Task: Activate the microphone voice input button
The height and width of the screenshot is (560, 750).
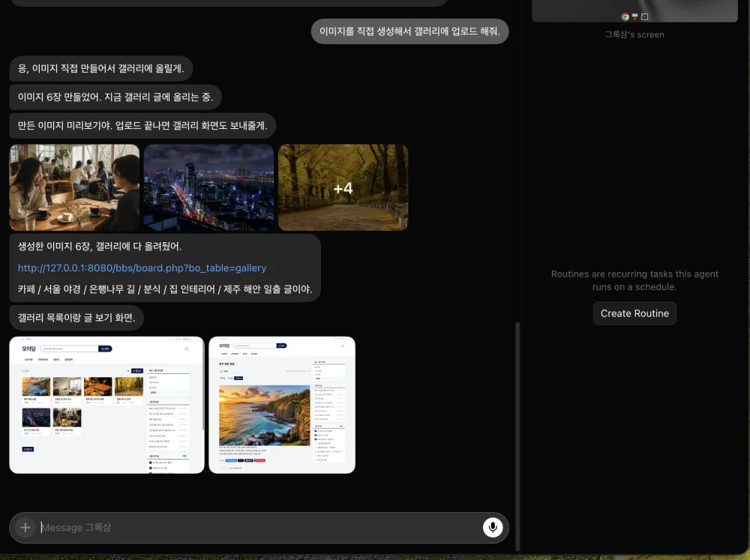Action: click(x=493, y=528)
